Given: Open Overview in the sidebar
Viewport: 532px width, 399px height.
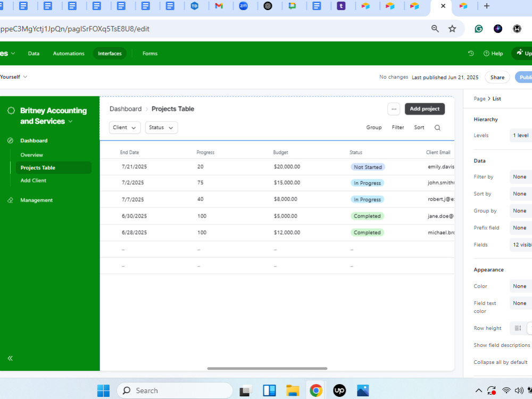Looking at the screenshot, I should pos(31,155).
